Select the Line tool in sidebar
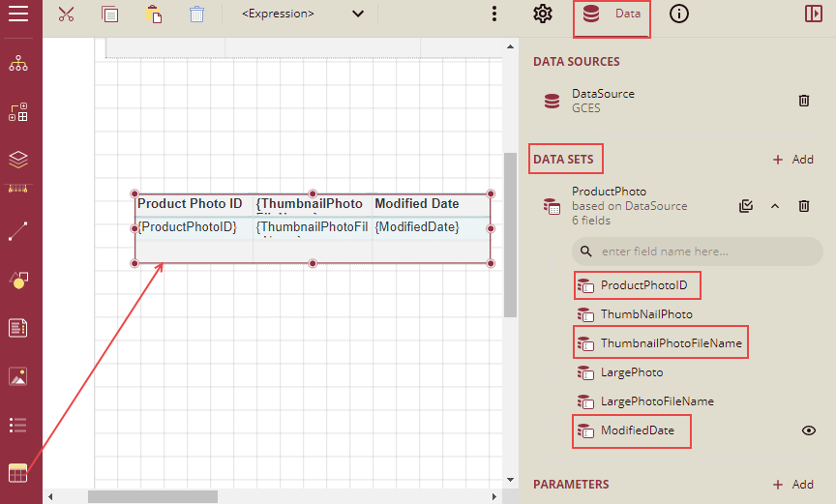Screen dimensions: 836x504 [x=18, y=231]
